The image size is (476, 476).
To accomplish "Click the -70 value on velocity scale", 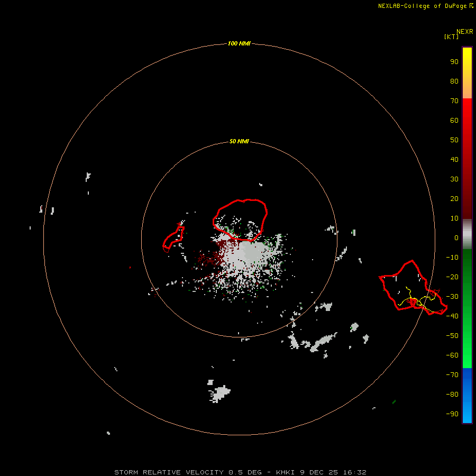I will 452,375.
